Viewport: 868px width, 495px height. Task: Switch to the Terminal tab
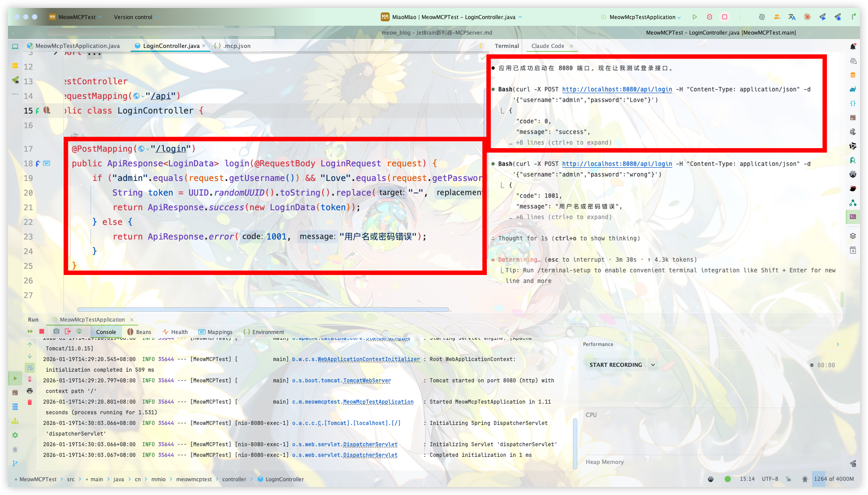click(507, 46)
